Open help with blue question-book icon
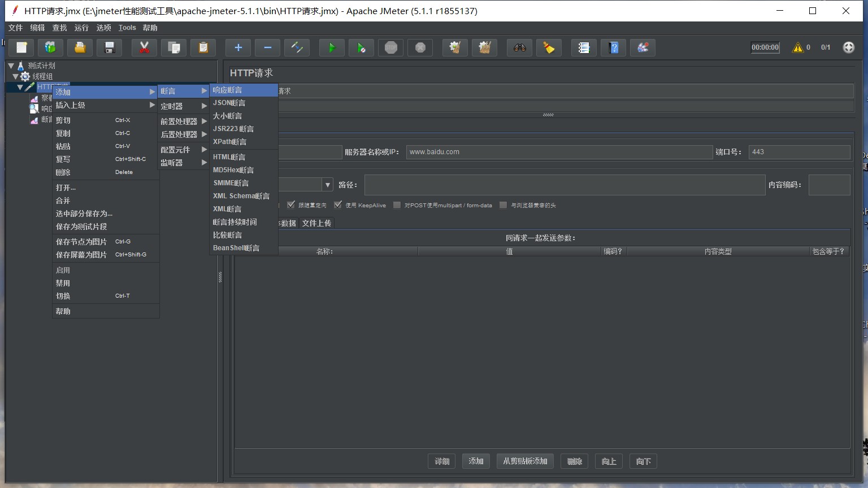Screen dimensions: 868x488 (613, 48)
